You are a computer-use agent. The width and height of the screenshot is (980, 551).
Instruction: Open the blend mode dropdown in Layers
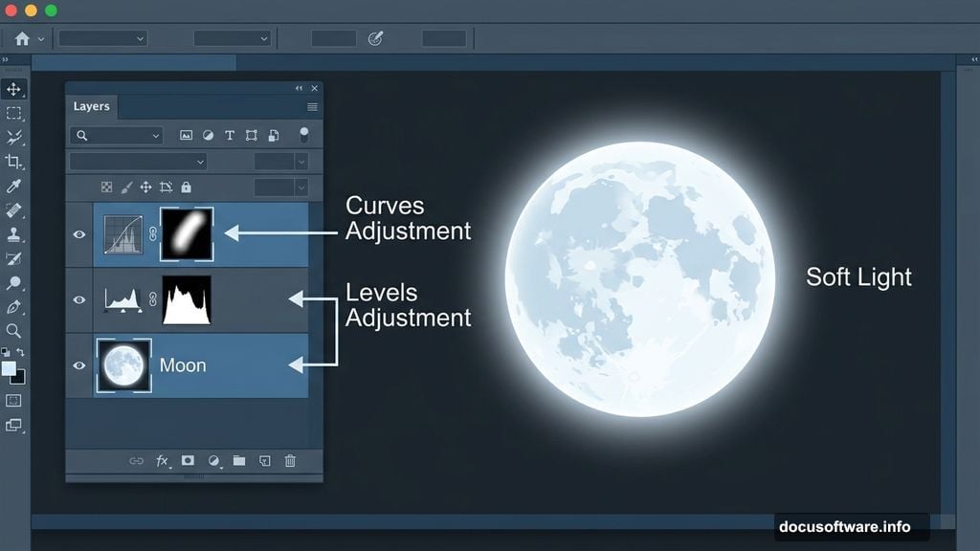pyautogui.click(x=138, y=162)
